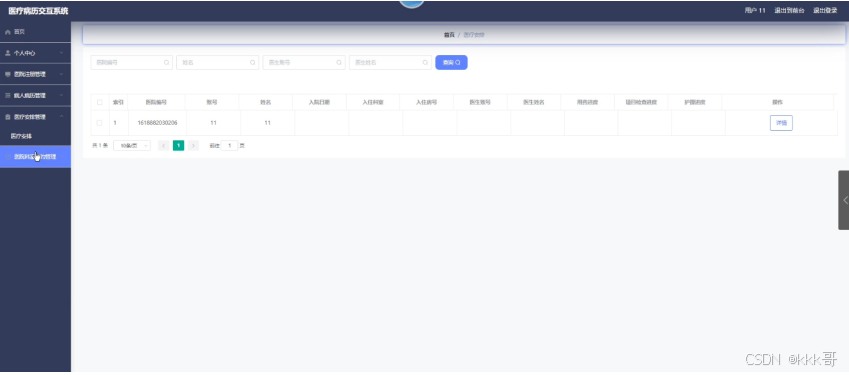Click the home icon beside 首页
This screenshot has height=375, width=849.
[x=8, y=32]
